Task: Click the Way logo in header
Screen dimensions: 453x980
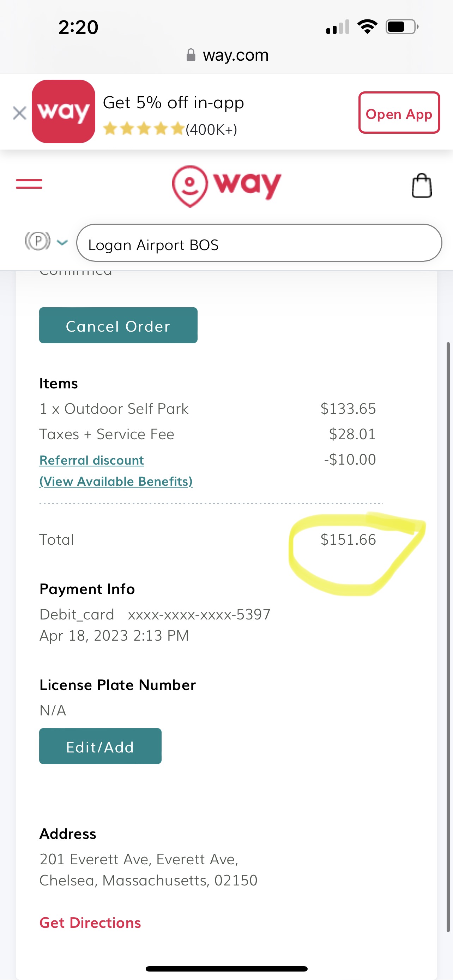Action: tap(227, 186)
